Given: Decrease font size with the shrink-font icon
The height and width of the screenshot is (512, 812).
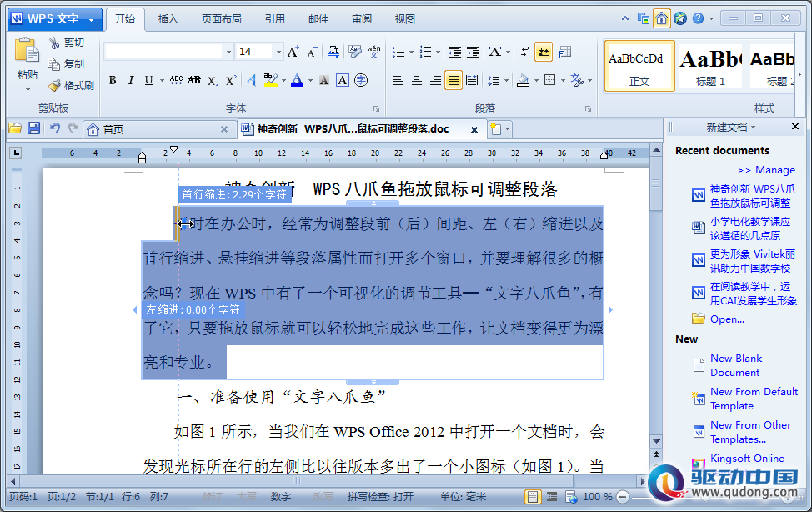Looking at the screenshot, I should (311, 52).
